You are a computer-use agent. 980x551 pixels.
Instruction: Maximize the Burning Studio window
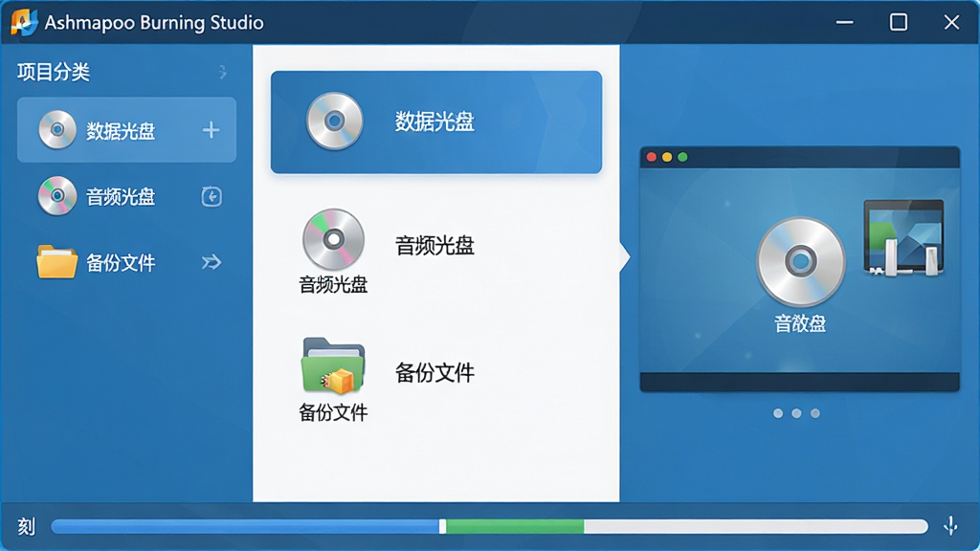[899, 23]
